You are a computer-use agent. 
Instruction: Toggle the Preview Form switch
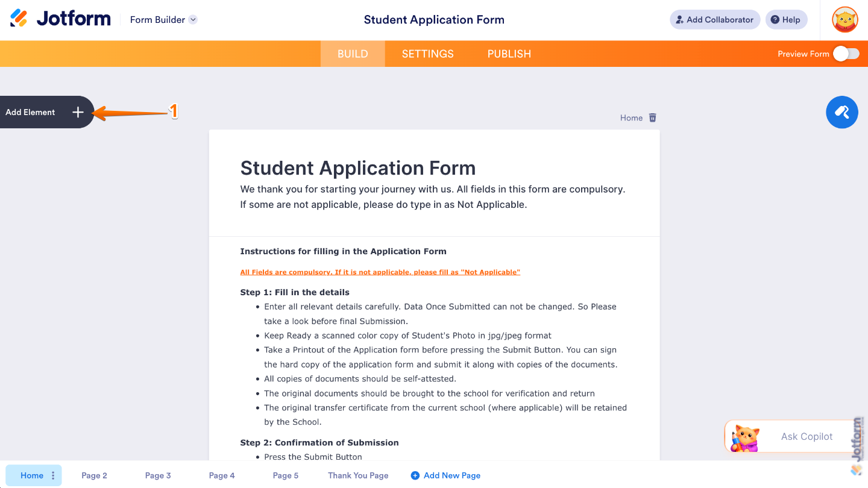(x=846, y=54)
